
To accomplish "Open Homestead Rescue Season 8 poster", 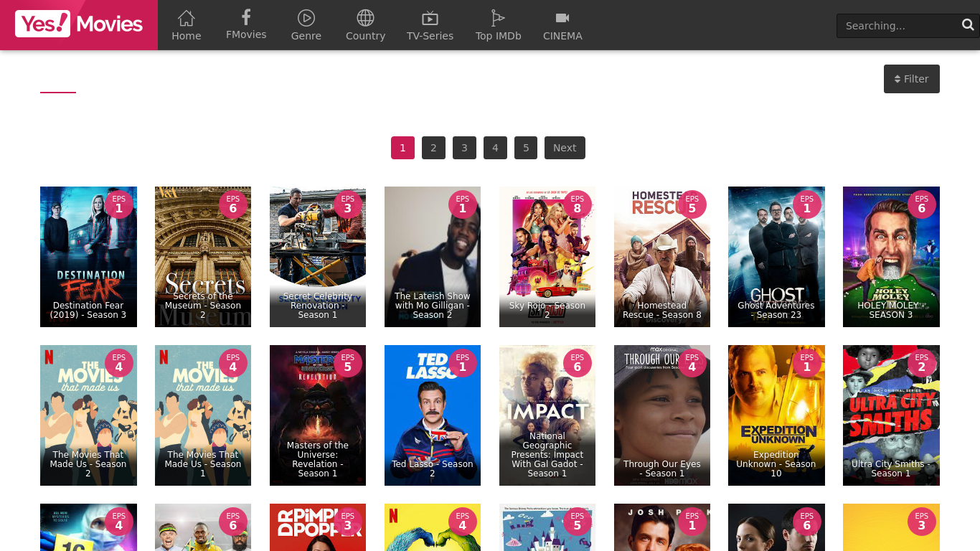I will click(x=662, y=257).
